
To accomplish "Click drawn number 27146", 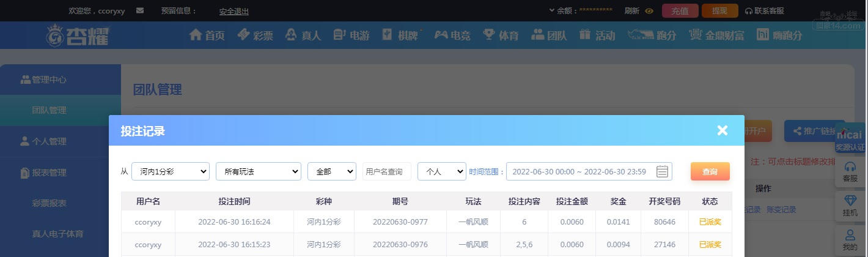I will click(x=664, y=244).
